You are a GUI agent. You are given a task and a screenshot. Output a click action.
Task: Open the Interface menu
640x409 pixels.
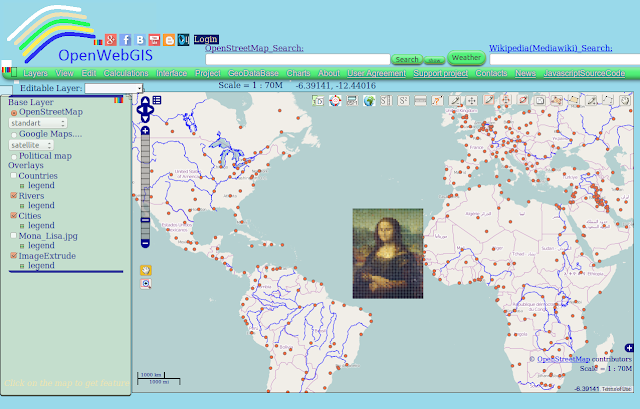171,73
